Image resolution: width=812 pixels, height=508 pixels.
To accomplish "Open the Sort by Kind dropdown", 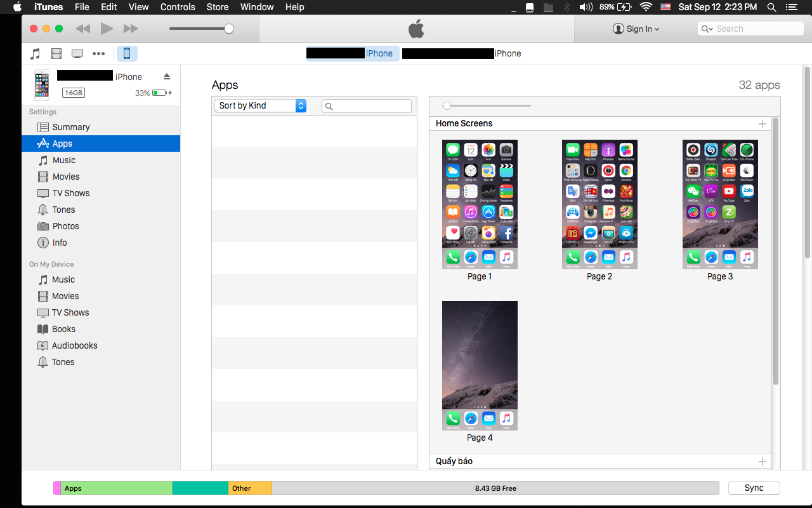I will click(x=260, y=105).
